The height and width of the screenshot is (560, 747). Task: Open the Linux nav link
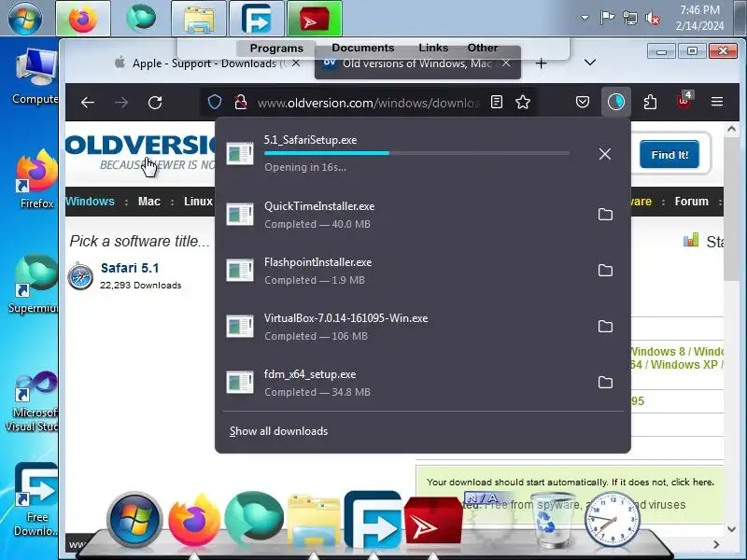pyautogui.click(x=198, y=202)
